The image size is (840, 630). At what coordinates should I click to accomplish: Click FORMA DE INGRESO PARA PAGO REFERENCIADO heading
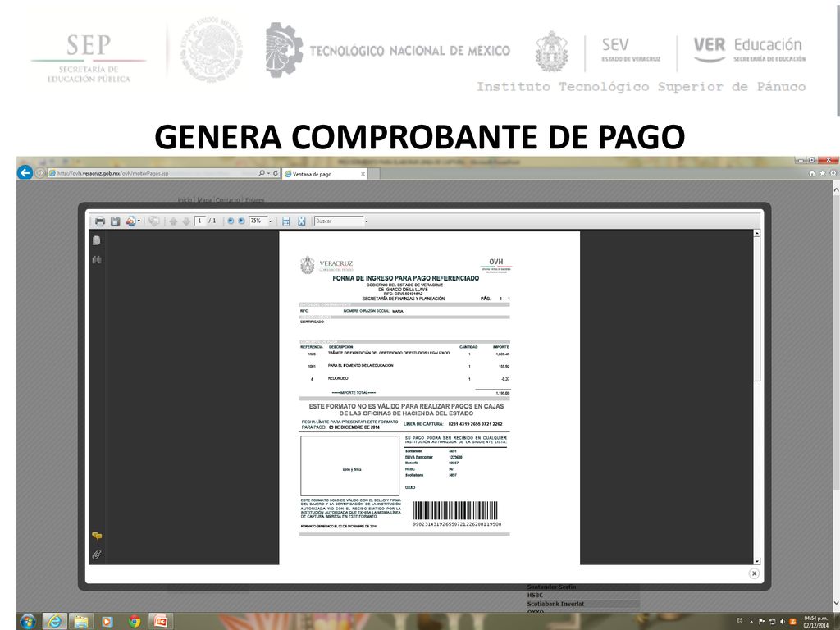pos(405,278)
